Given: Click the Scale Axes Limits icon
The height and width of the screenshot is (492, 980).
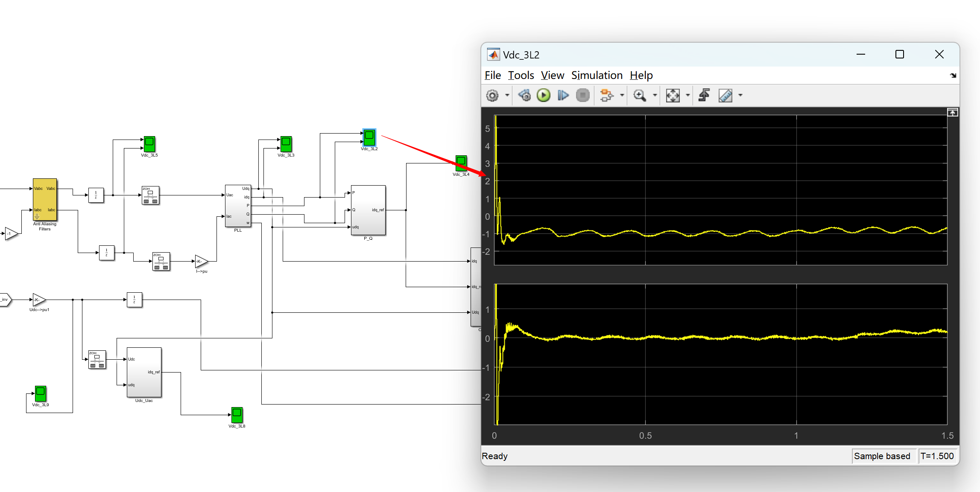Looking at the screenshot, I should [x=673, y=96].
